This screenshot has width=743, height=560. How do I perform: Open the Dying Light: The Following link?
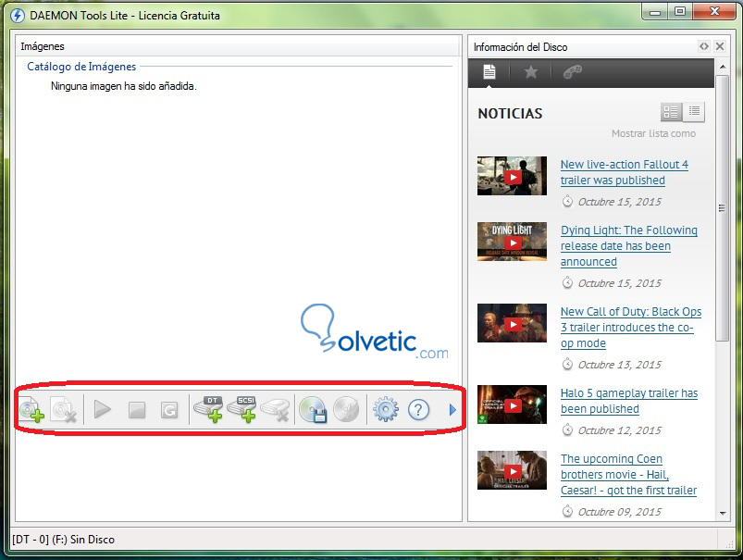(x=629, y=245)
